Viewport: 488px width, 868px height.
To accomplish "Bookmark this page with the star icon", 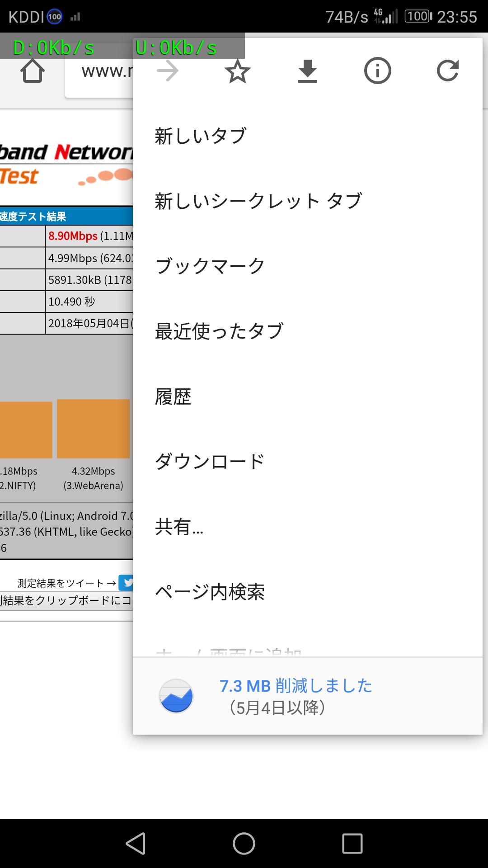I will pos(237,71).
